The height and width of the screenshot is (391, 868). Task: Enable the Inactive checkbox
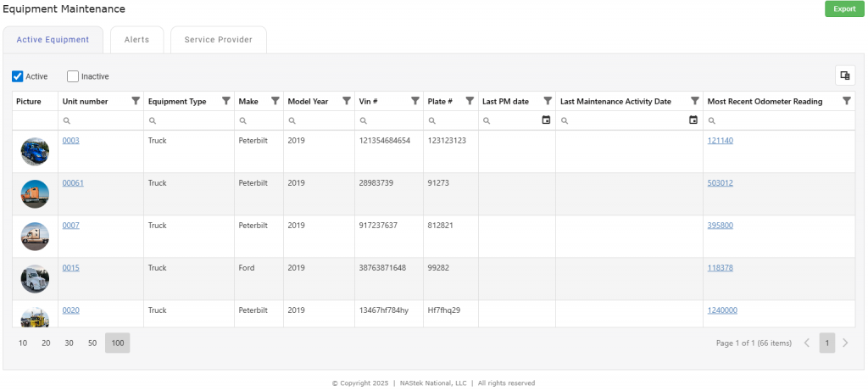tap(73, 76)
